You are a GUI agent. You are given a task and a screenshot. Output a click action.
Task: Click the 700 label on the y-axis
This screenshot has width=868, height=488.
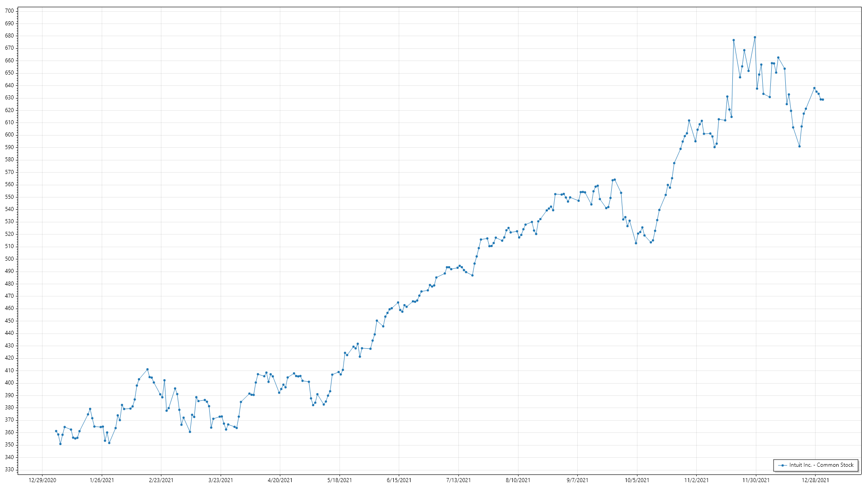coord(9,11)
